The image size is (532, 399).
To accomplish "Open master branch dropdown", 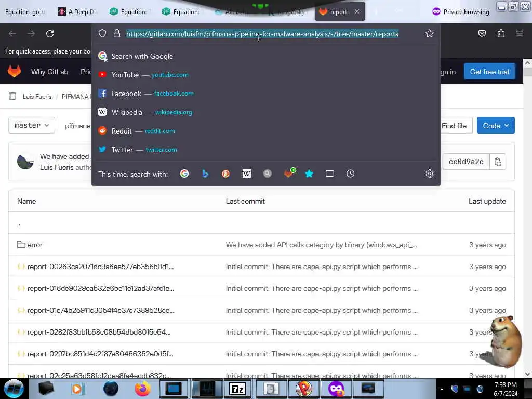I will 32,126.
